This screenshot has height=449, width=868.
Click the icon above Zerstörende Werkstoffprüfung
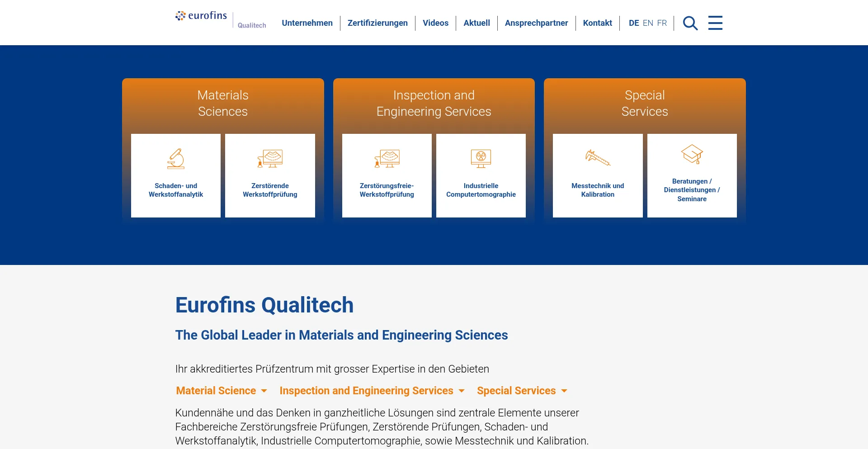270,159
